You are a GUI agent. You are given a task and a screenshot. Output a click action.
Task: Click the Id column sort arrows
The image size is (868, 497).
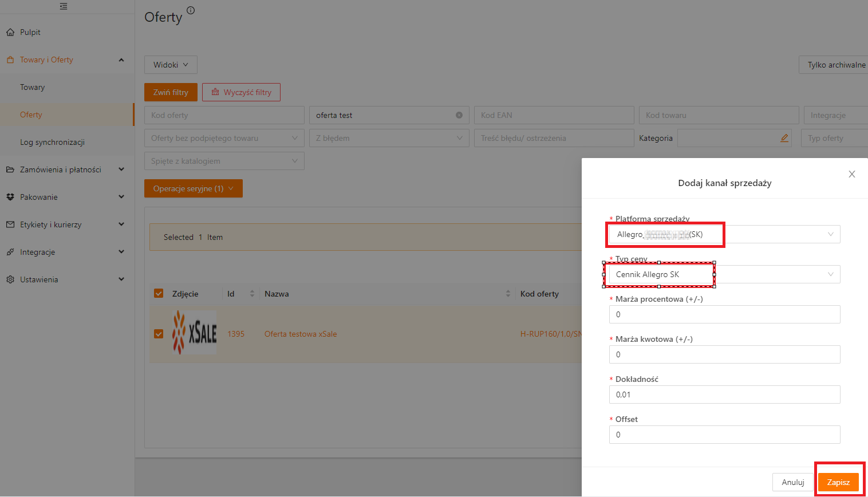tap(252, 294)
